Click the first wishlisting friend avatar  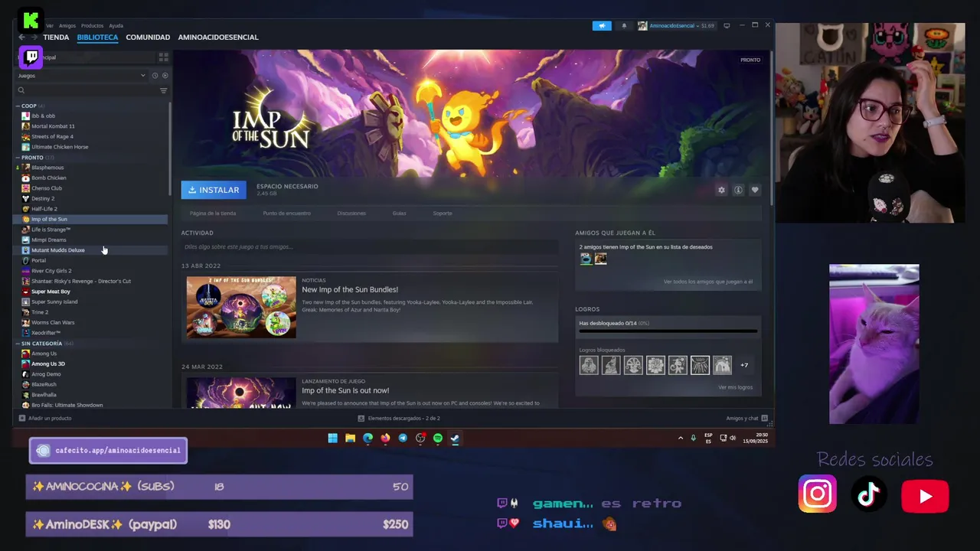click(x=586, y=259)
